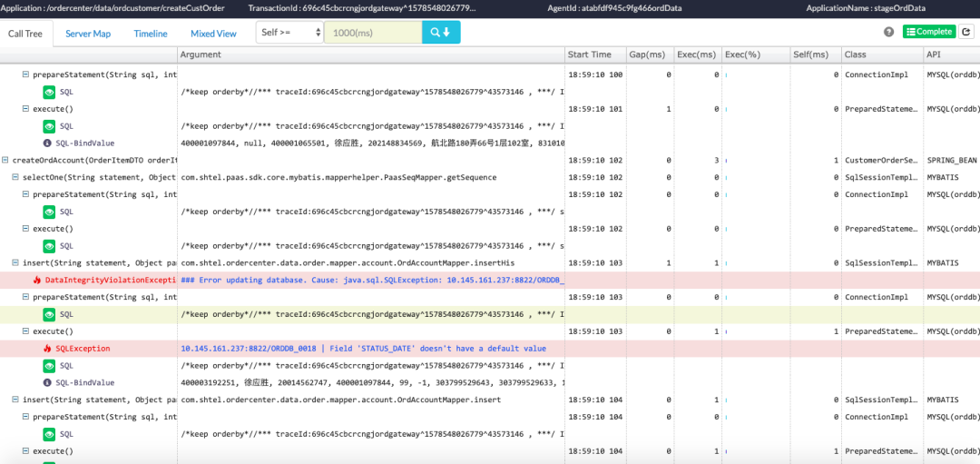View SQL eye icon under prepareStatement at 18:59:10 102

point(50,212)
